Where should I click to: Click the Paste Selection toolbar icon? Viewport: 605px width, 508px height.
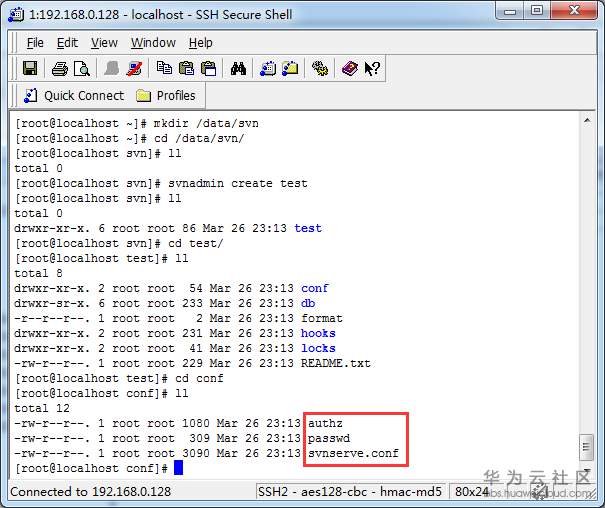click(x=209, y=68)
